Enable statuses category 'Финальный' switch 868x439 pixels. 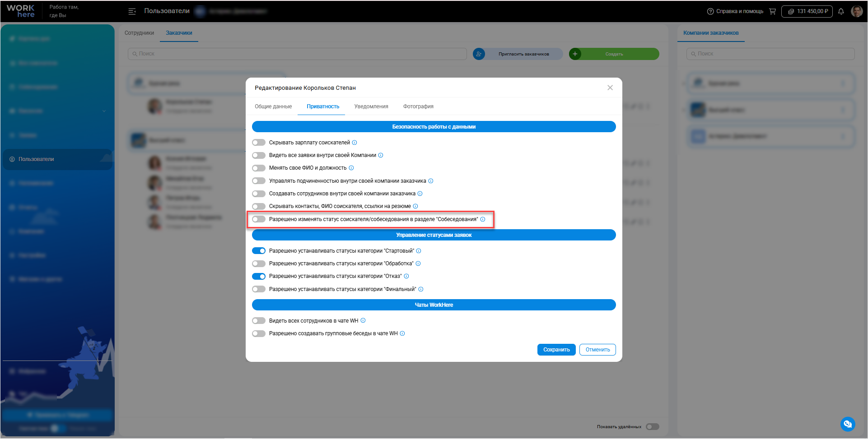(259, 289)
